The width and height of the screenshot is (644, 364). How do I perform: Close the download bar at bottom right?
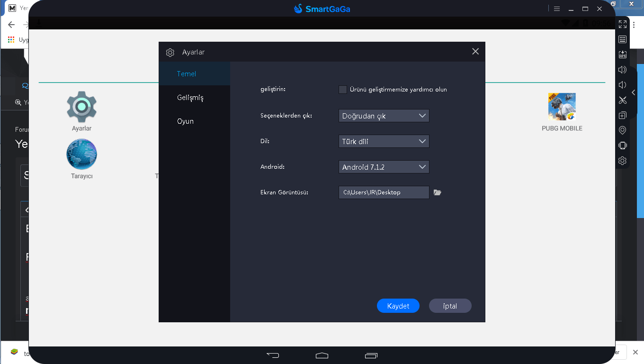coord(635,352)
